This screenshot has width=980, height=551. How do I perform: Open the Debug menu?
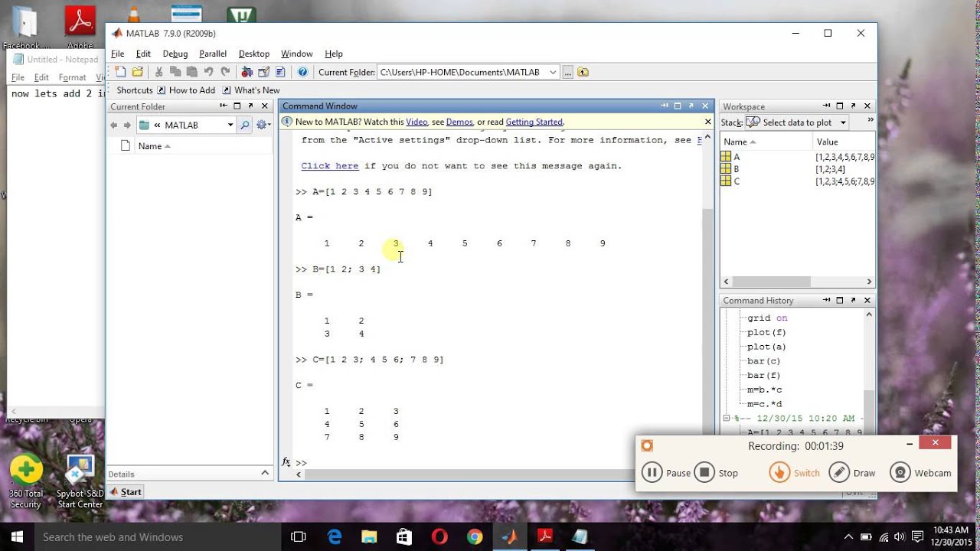pyautogui.click(x=175, y=54)
